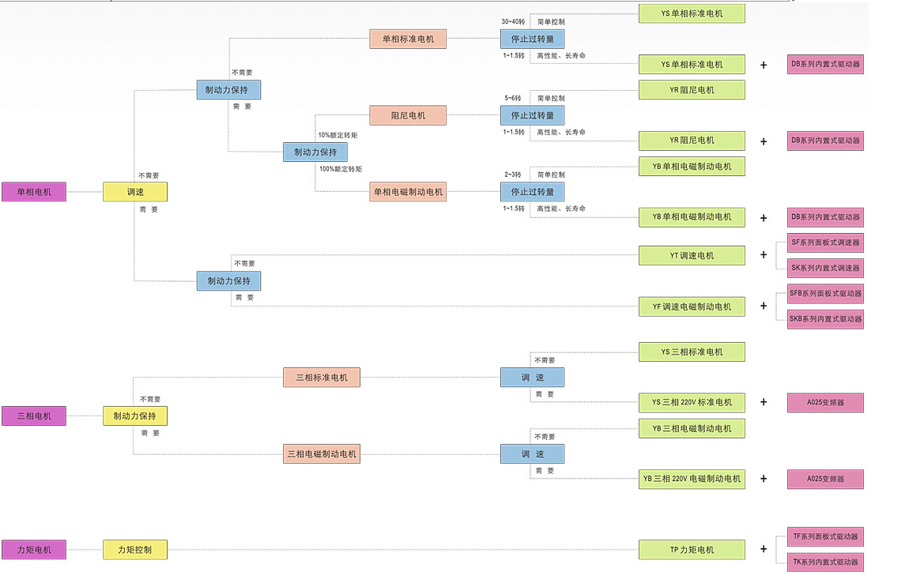Click the 阻尼电机 orange box

[408, 115]
